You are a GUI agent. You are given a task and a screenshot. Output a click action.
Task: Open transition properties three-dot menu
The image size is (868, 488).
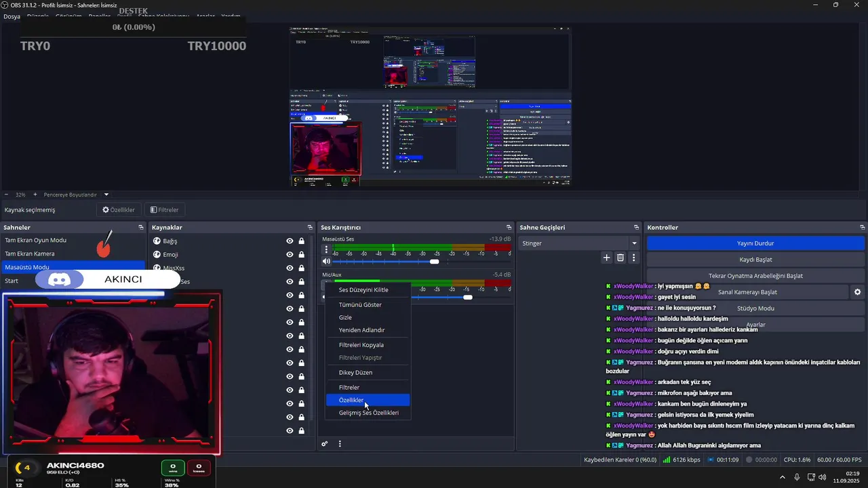pyautogui.click(x=634, y=258)
